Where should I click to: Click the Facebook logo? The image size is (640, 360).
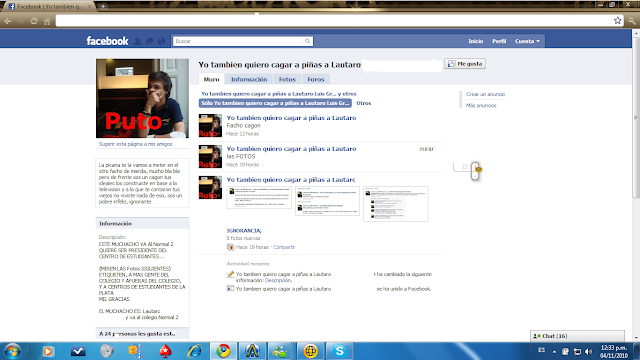point(107,41)
